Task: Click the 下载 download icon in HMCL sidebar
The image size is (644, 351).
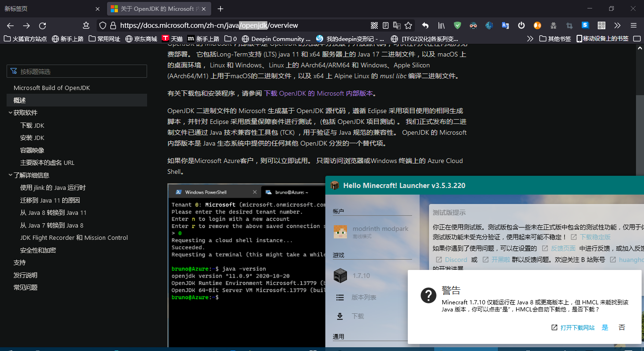Action: pos(340,316)
